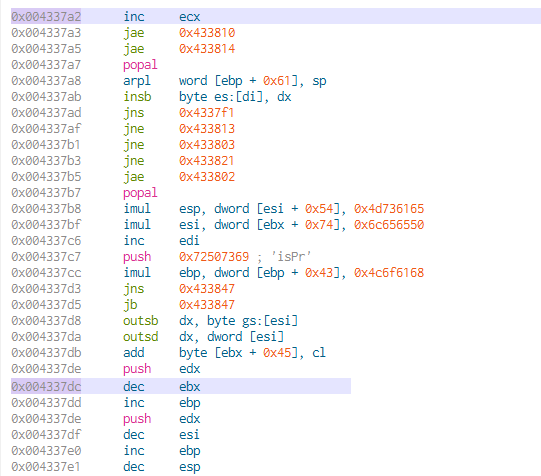Click operand dx, dword [esi]

232,337
